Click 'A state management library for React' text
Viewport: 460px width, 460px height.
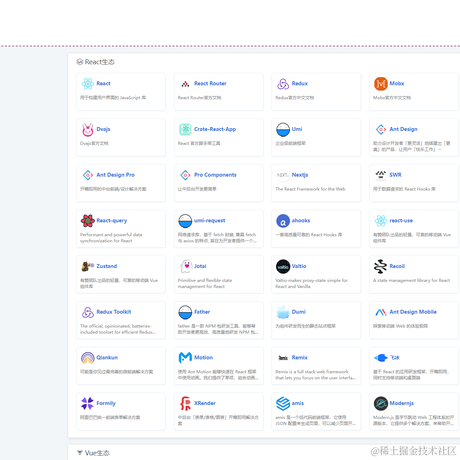point(411,280)
